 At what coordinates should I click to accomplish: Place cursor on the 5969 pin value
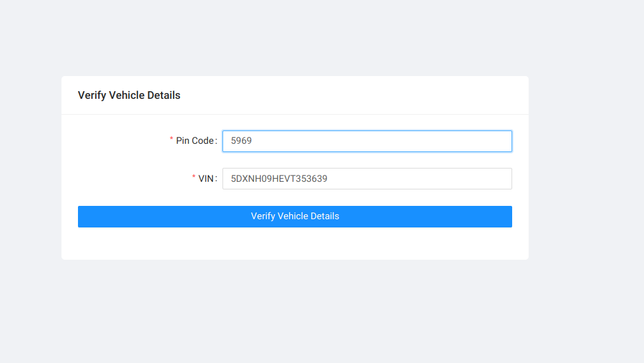[x=241, y=141]
